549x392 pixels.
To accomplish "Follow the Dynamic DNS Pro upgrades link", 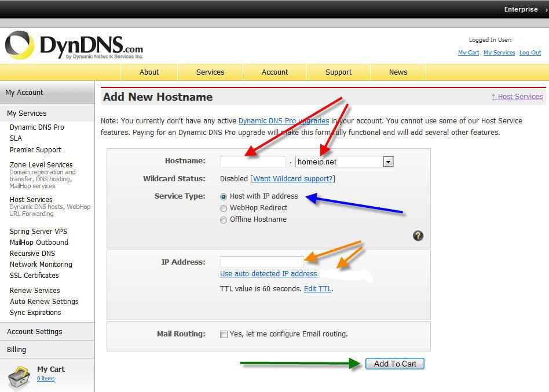I will click(284, 121).
